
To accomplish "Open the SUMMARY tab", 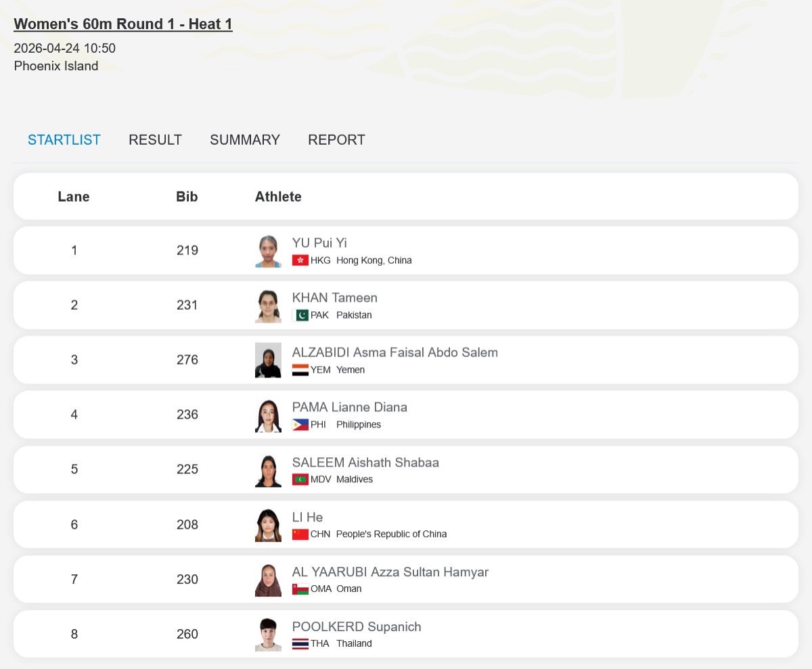I will pos(245,140).
